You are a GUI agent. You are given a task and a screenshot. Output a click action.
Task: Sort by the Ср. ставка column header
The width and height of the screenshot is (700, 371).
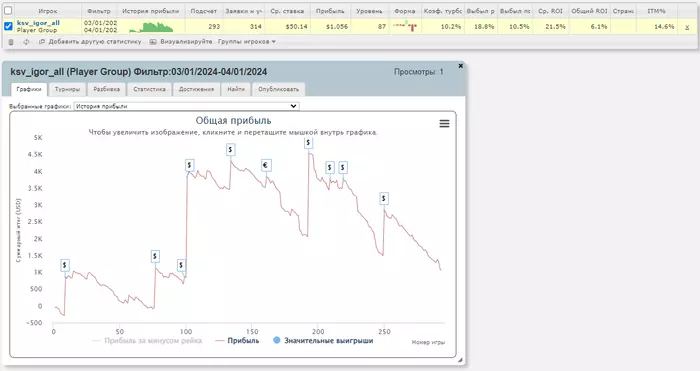coord(287,11)
